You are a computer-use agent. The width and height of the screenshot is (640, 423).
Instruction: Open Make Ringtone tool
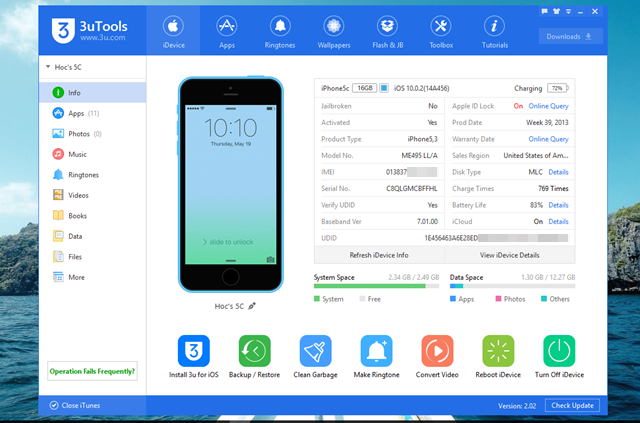click(376, 351)
